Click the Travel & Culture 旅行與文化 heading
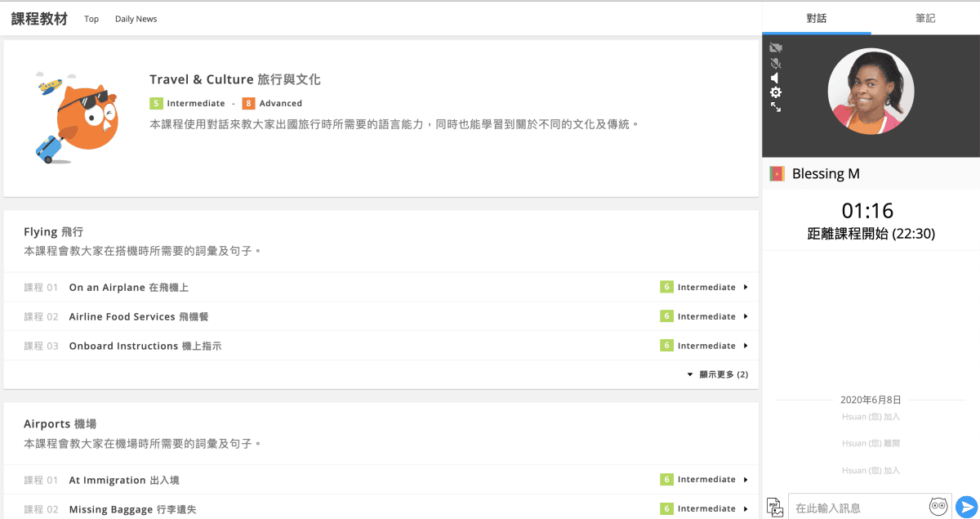Image resolution: width=980 pixels, height=519 pixels. click(235, 79)
